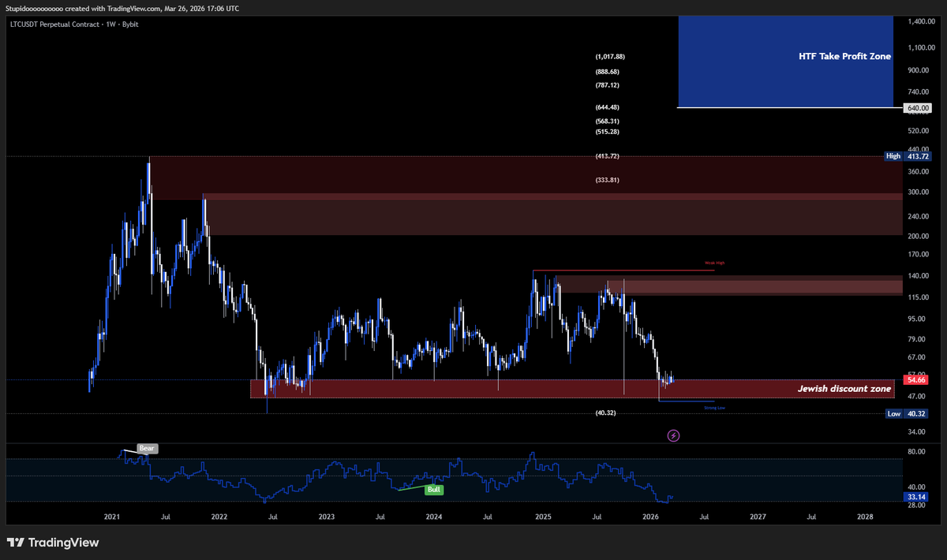
Task: Click the Low 40.32 price flag
Action: pos(905,413)
